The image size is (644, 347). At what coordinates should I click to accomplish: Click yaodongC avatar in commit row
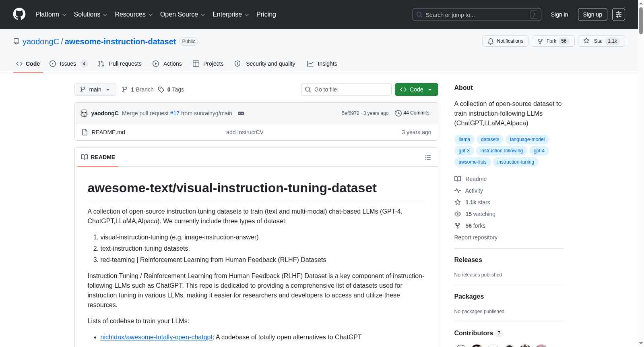(x=84, y=113)
